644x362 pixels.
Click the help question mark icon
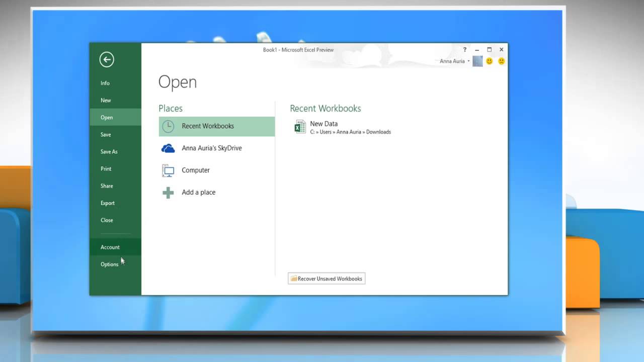pos(465,50)
